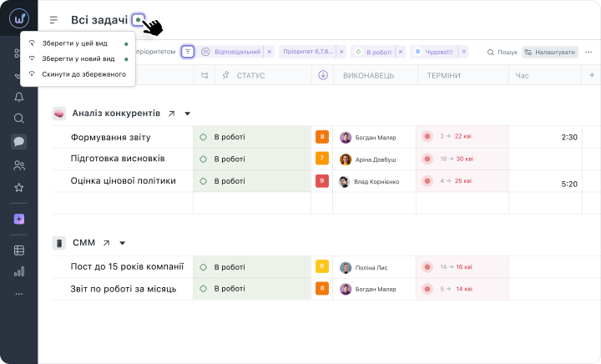Image resolution: width=601 pixels, height=364 pixels.
Task: Open the chat bubble icon in sidebar
Action: pyautogui.click(x=18, y=142)
